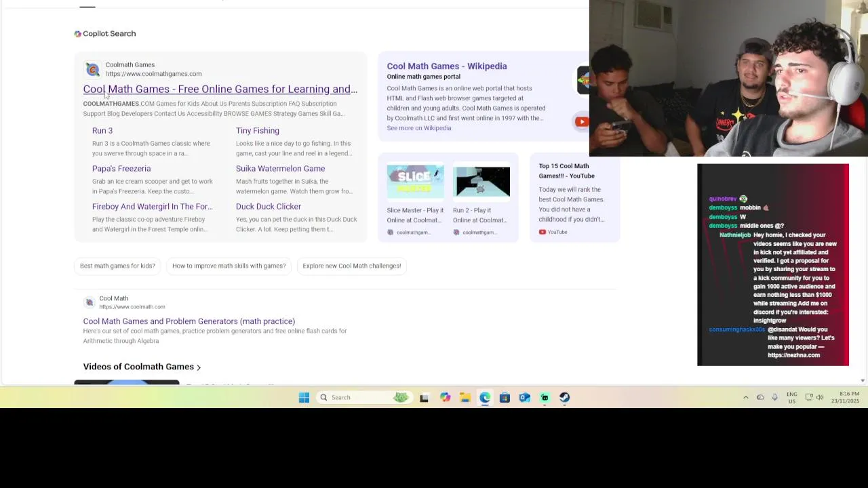Open the Tiny Fishing sublink

point(258,131)
